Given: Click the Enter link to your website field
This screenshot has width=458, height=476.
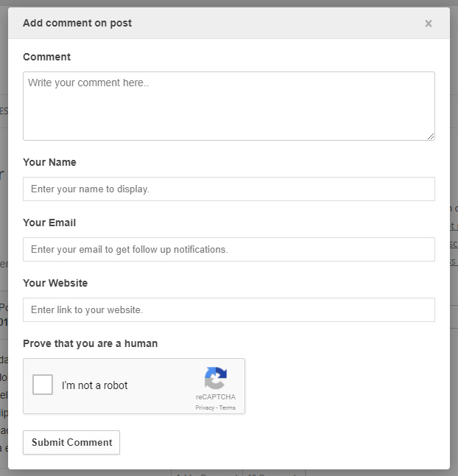Looking at the screenshot, I should (x=229, y=309).
